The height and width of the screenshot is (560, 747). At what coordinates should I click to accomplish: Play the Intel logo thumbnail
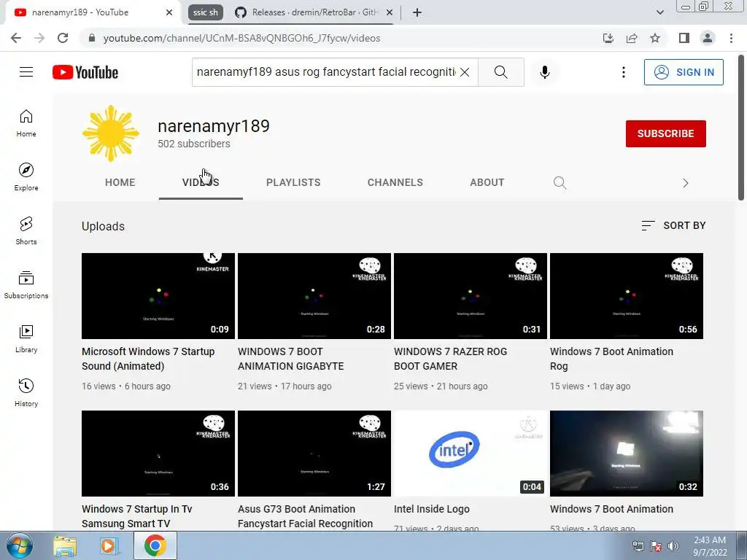coord(471,454)
